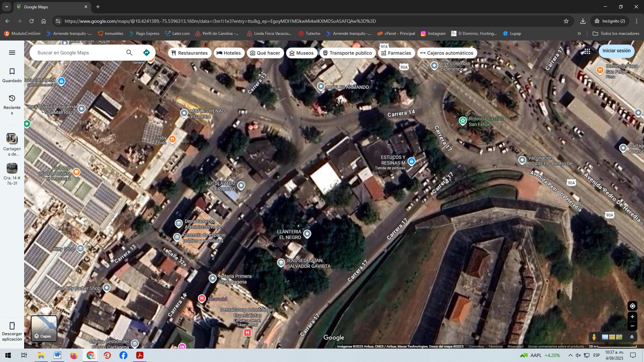Screen dimensions: 644x362
Task: Open Todos los marcadores bookmarks folder
Action: [x=616, y=34]
